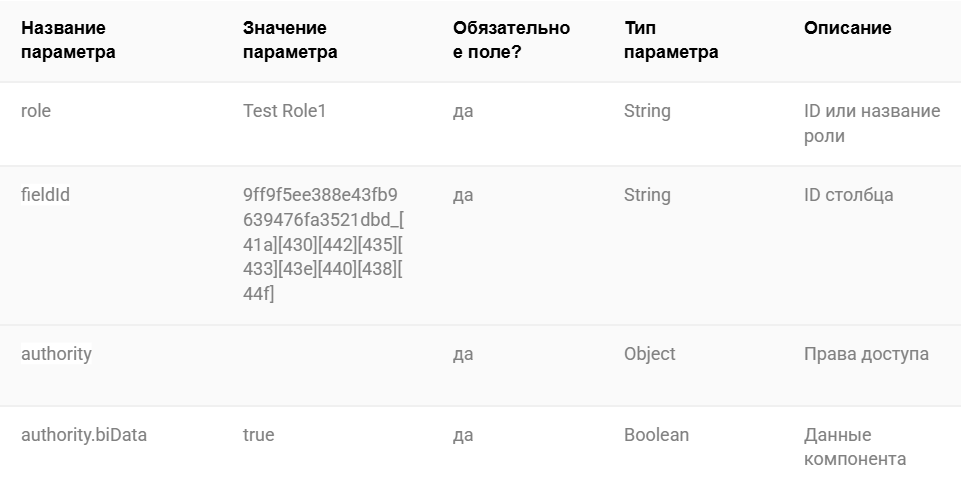
Task: Click the 'Object' type cell
Action: click(x=650, y=354)
